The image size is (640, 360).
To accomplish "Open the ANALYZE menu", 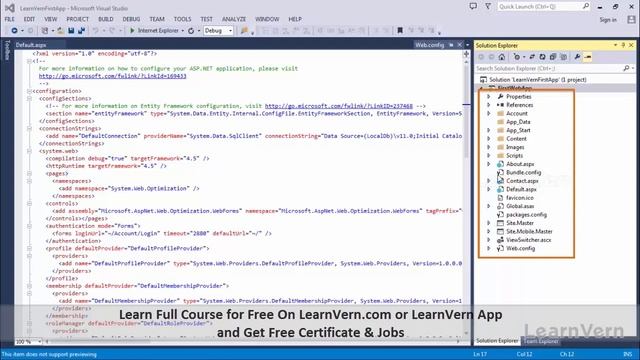I will click(x=234, y=19).
